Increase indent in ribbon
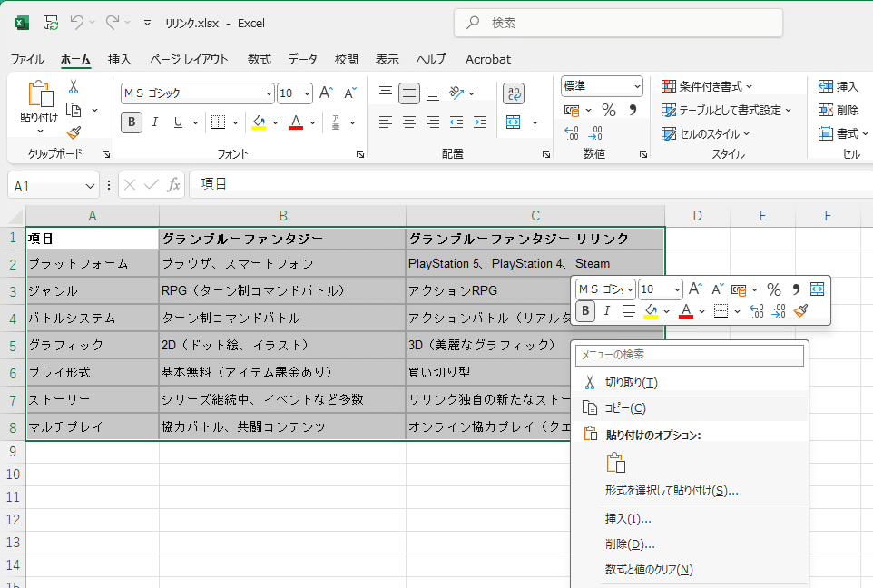Image resolution: width=873 pixels, height=588 pixels. click(x=480, y=122)
